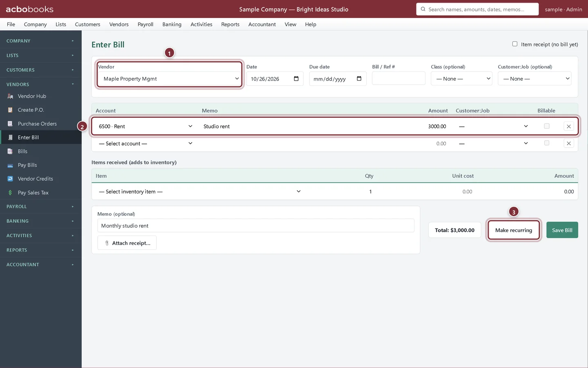Open Vendor Hub sidebar icon

10,96
